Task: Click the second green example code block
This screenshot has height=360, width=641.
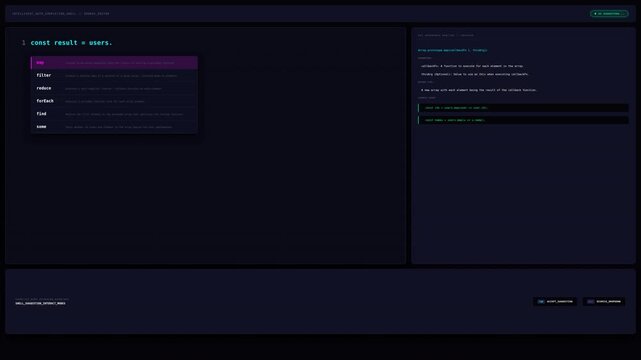Action: tap(523, 120)
